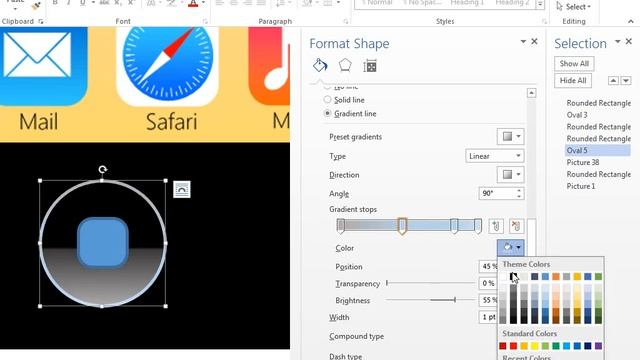This screenshot has width=640, height=360.
Task: Pick the purple standard color swatch
Action: tap(598, 346)
